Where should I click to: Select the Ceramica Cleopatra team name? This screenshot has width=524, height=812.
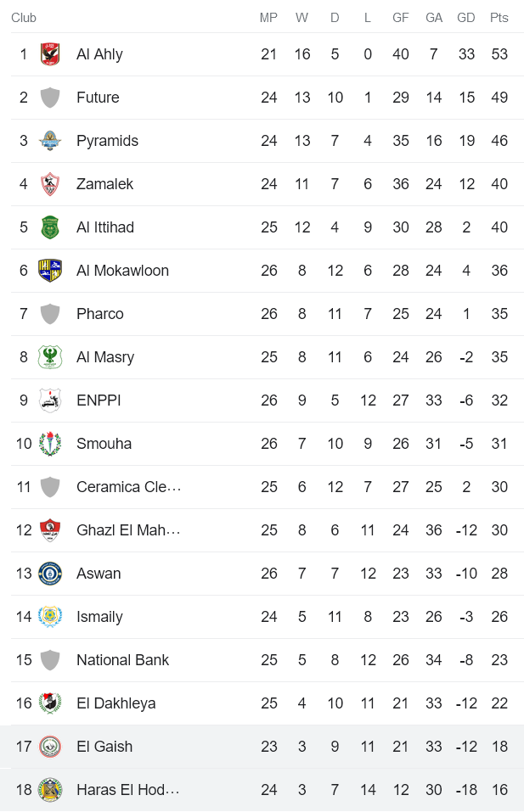pos(128,487)
